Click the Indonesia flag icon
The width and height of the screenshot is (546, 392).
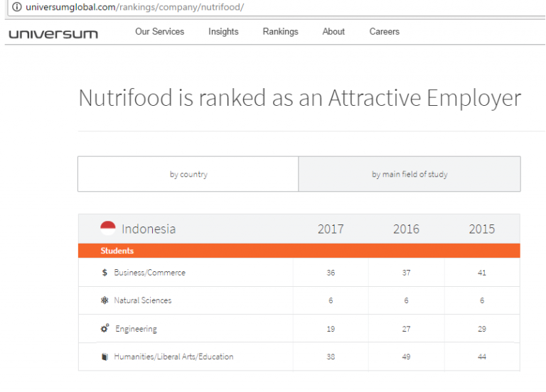(108, 228)
